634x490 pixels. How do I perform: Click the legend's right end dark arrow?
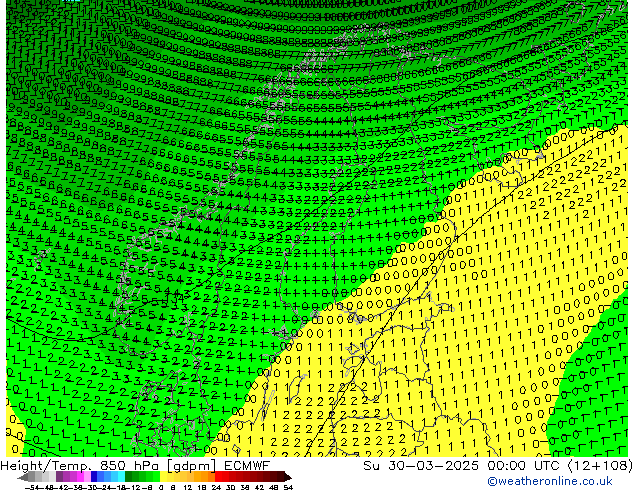(288, 477)
